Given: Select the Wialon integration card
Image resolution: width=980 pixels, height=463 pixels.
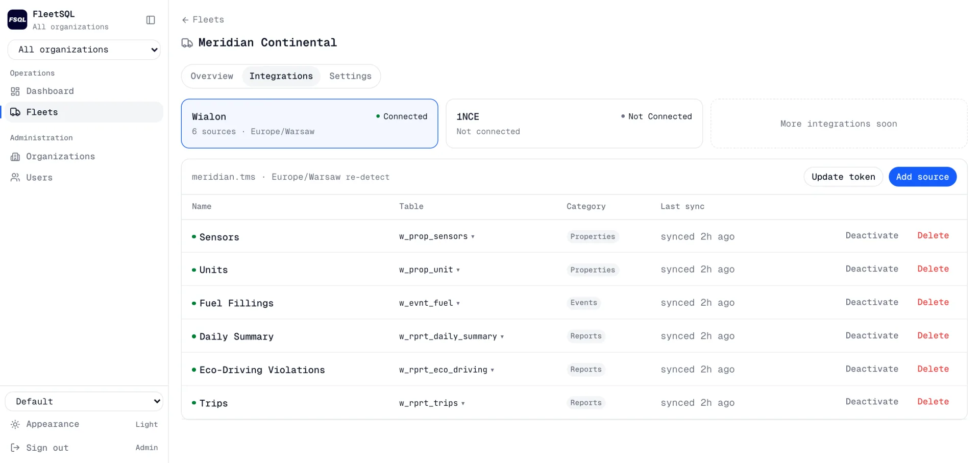Looking at the screenshot, I should point(310,124).
